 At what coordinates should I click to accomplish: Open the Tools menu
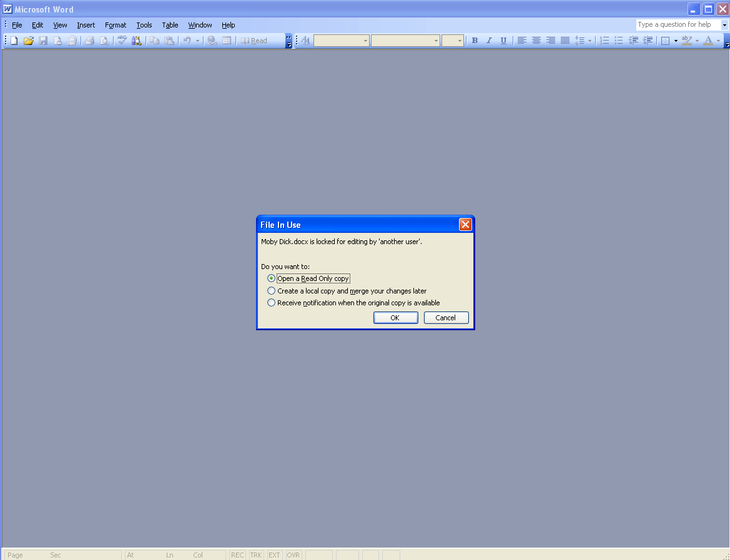tap(144, 25)
